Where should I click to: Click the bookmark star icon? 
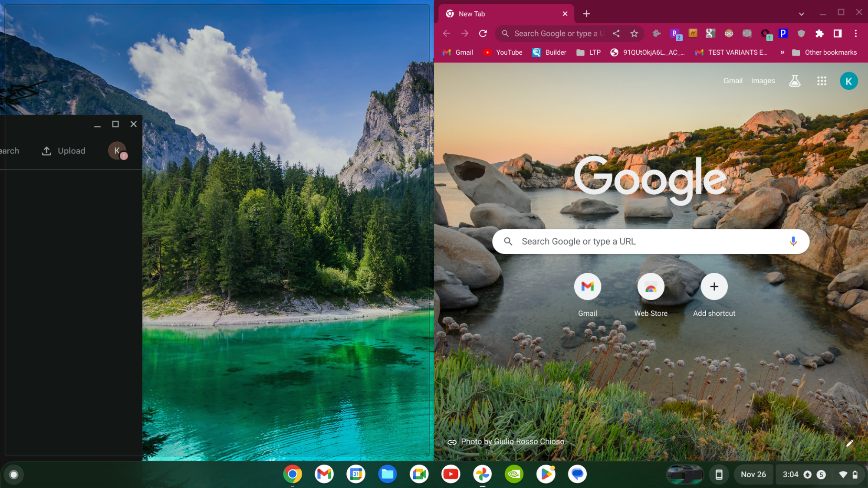pyautogui.click(x=635, y=33)
